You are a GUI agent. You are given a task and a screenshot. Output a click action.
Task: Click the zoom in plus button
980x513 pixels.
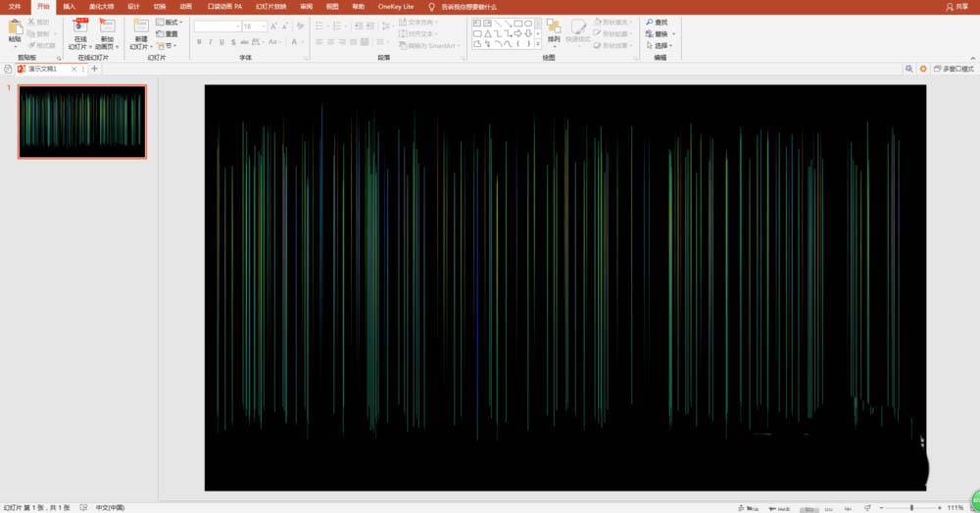[x=940, y=507]
